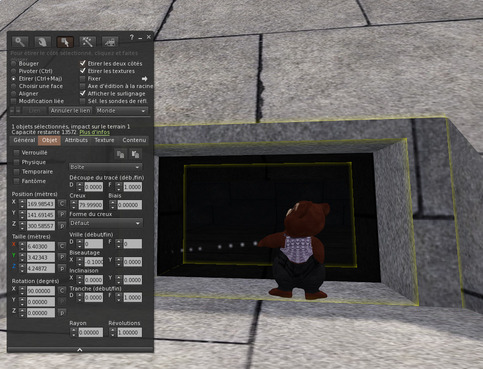Open help via the question mark icon

[x=132, y=37]
